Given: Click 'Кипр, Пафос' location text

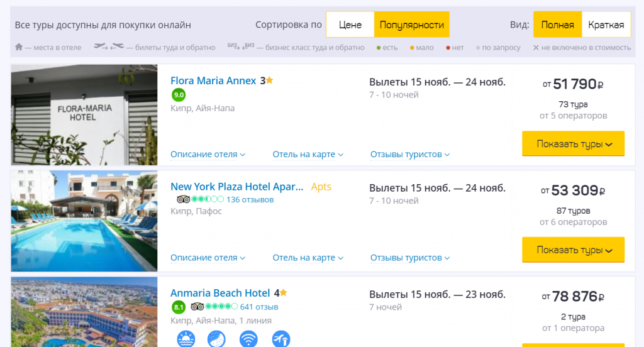Looking at the screenshot, I should (x=196, y=211).
